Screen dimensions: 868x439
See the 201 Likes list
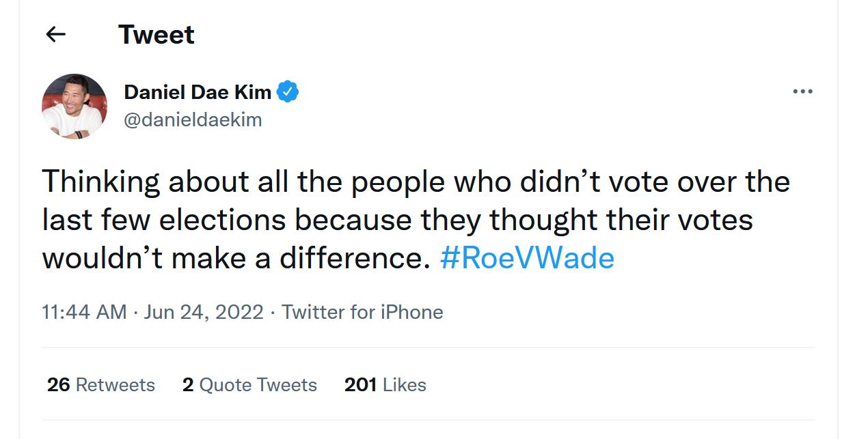click(x=385, y=385)
